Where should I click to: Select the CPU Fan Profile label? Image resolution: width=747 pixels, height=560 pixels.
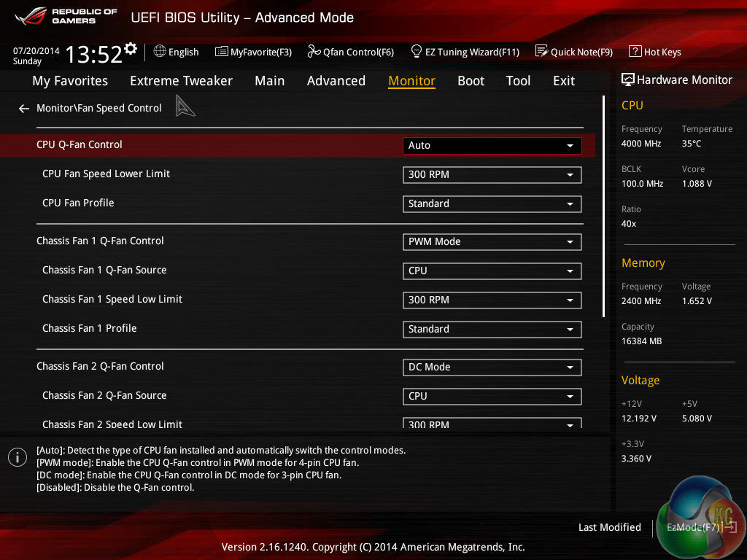coord(78,203)
